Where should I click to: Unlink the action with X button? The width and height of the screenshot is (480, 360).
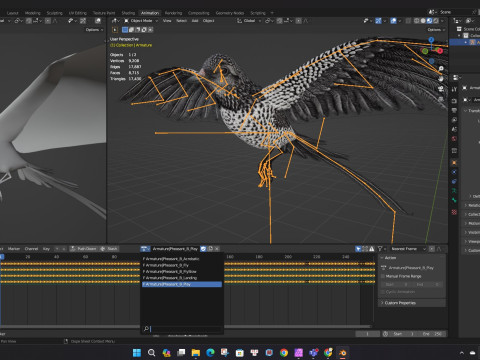pos(217,249)
